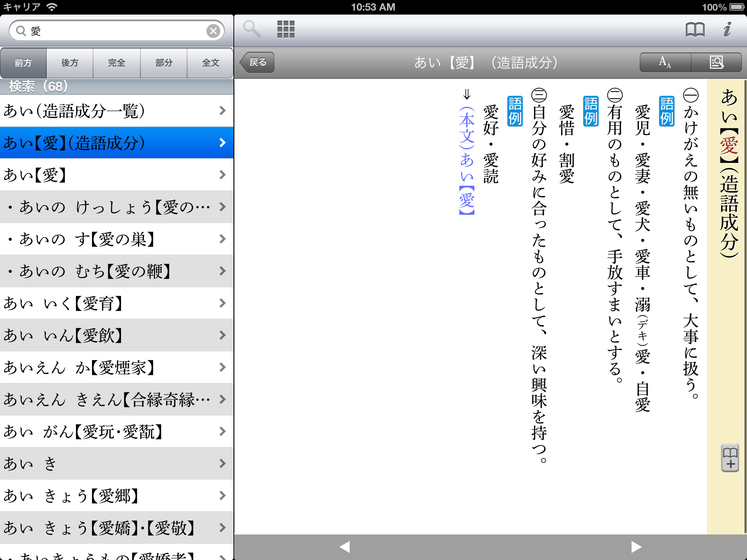Tap the magnifier search icon in toolbar
This screenshot has width=747, height=560.
[252, 30]
